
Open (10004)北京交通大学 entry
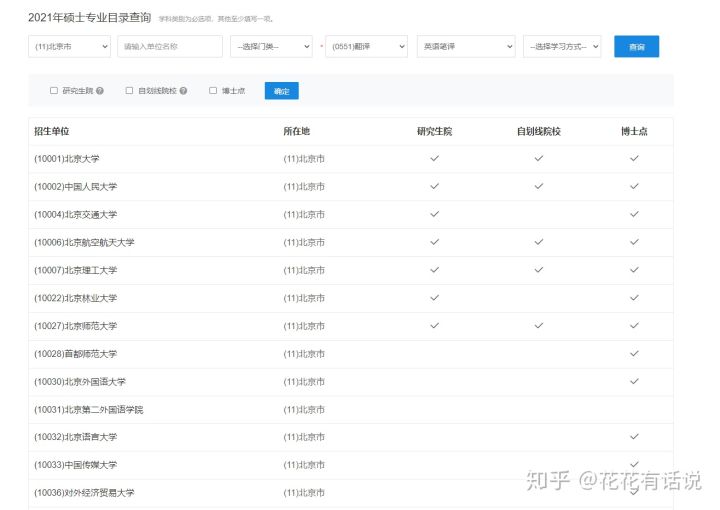75,214
